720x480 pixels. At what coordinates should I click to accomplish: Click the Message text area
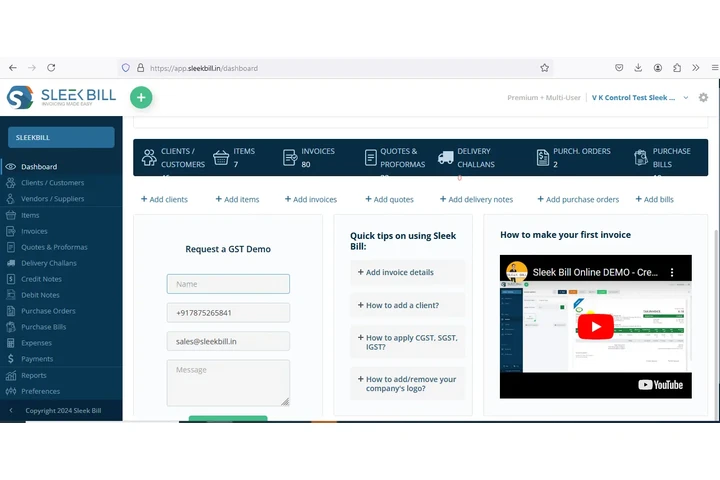tap(228, 383)
